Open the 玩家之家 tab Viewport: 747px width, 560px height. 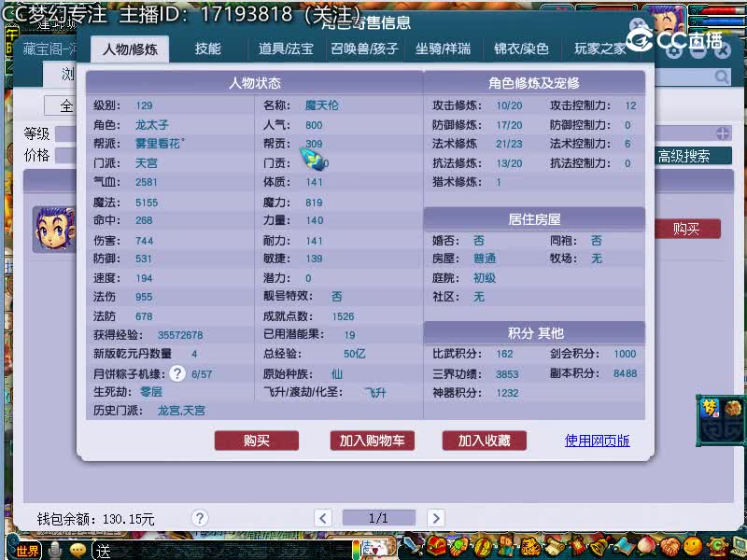[x=599, y=49]
